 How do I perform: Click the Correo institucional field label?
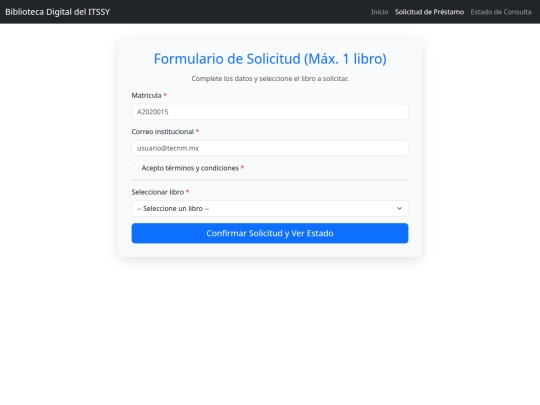click(x=163, y=132)
